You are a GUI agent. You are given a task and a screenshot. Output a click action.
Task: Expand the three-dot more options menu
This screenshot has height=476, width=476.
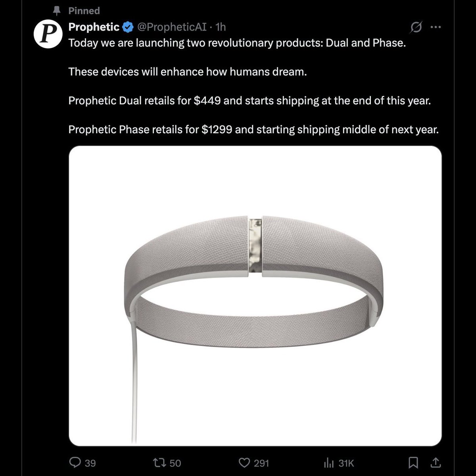coord(436,27)
